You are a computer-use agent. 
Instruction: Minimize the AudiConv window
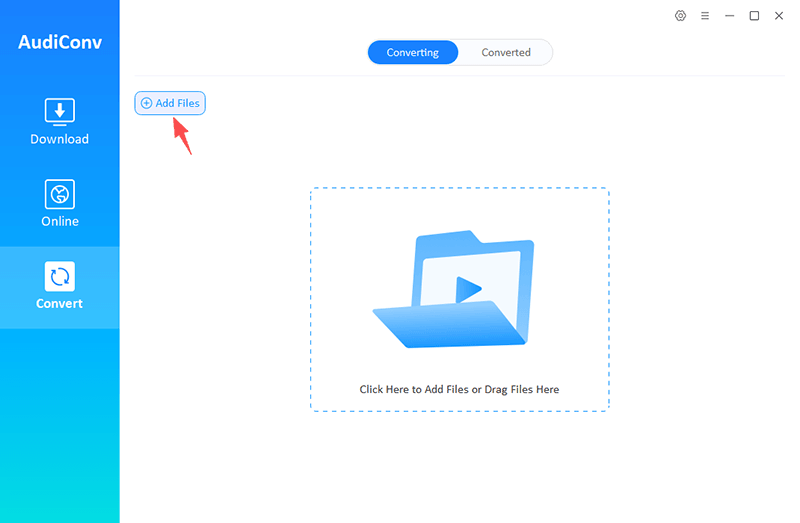[x=730, y=16]
